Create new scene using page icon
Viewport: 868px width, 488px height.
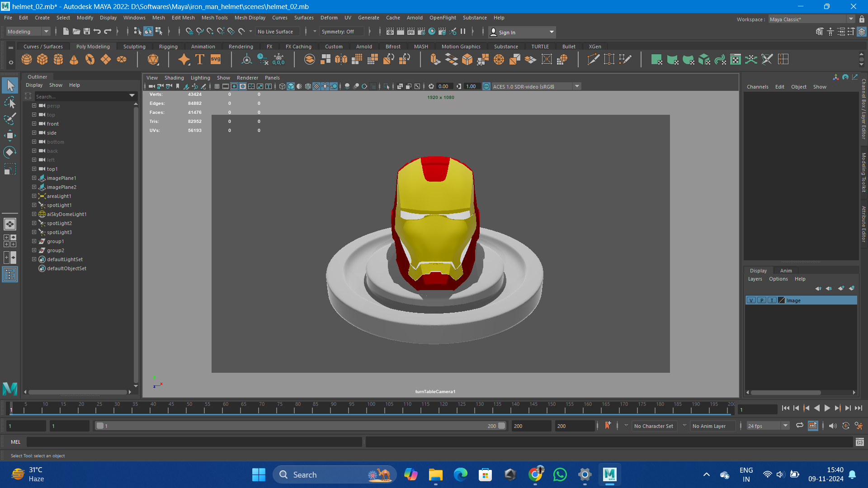coord(66,31)
